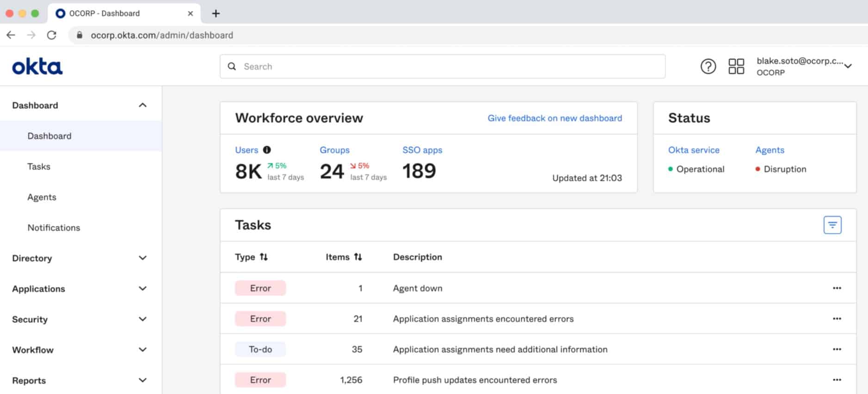
Task: Expand the Reports sidebar section
Action: pos(142,380)
